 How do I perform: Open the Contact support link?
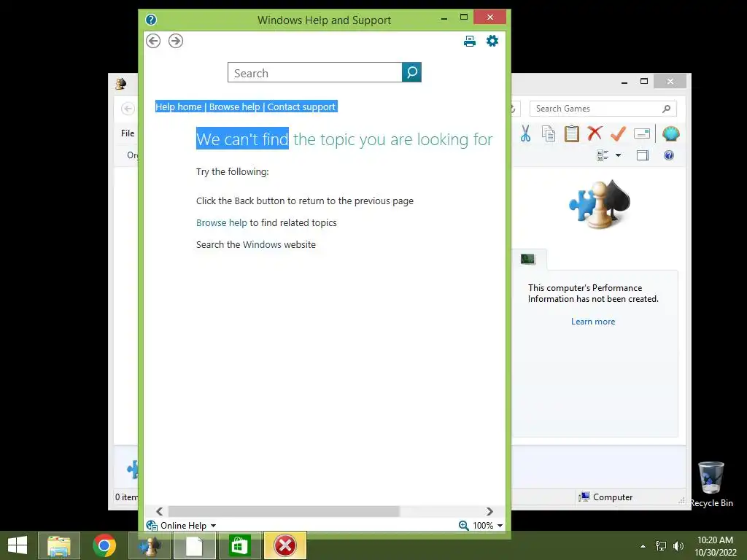301,106
